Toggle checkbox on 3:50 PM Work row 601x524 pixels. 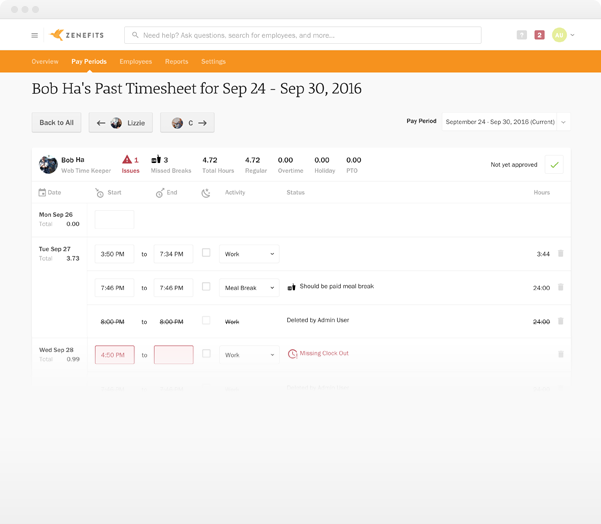(x=206, y=253)
